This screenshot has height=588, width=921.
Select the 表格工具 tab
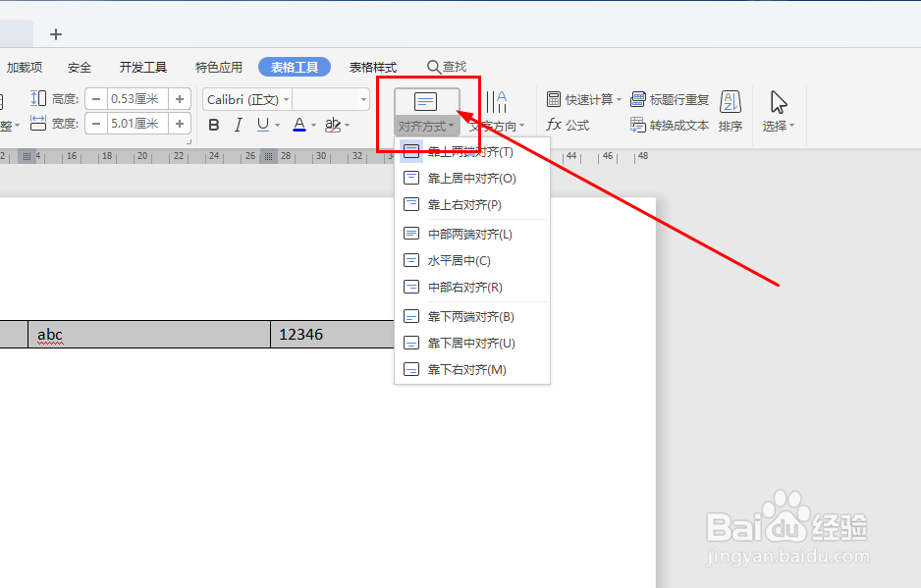295,67
